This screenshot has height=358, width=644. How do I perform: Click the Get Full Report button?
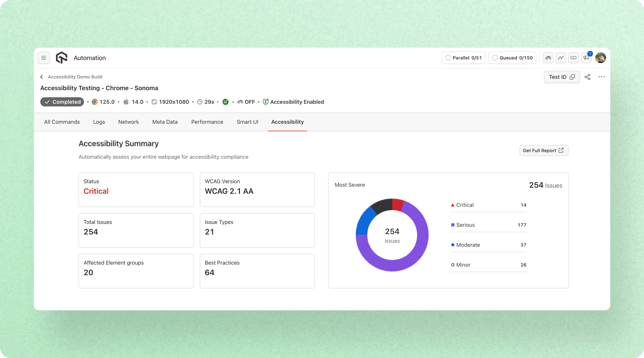544,150
